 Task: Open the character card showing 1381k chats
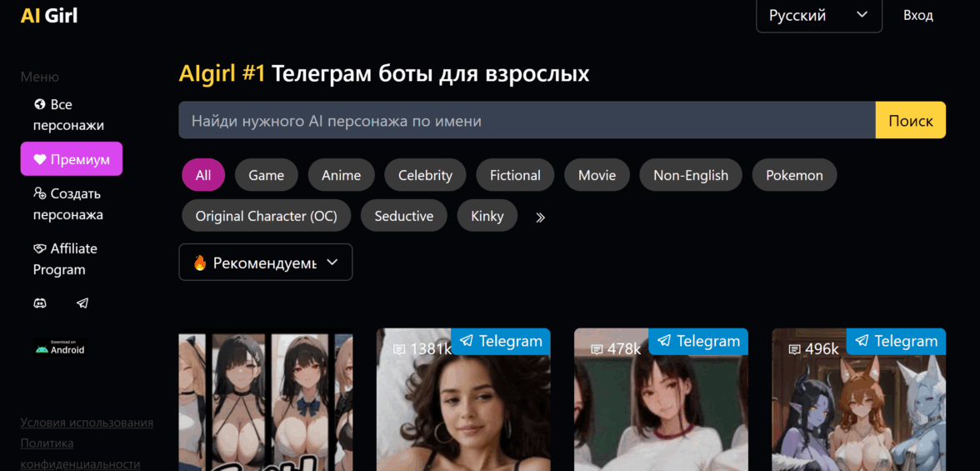pos(463,400)
